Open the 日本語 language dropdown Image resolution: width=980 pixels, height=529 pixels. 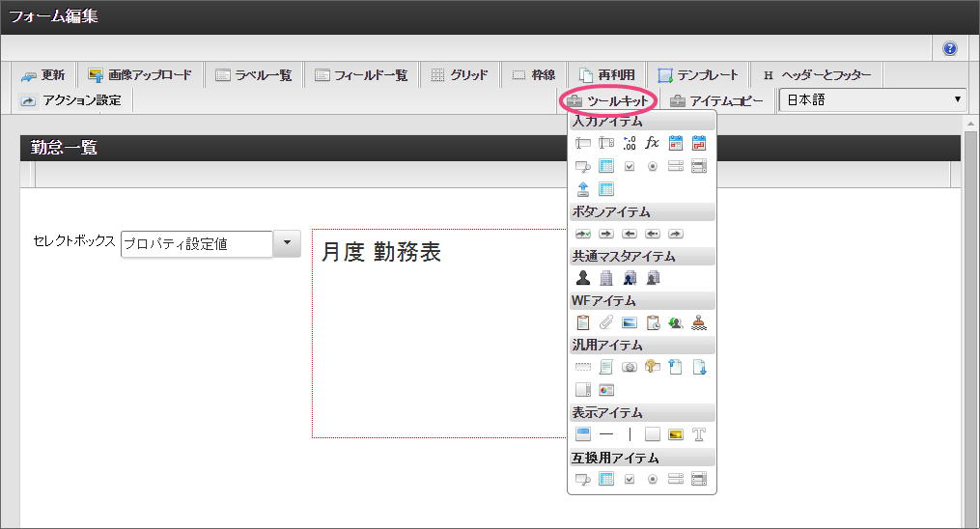coord(873,100)
